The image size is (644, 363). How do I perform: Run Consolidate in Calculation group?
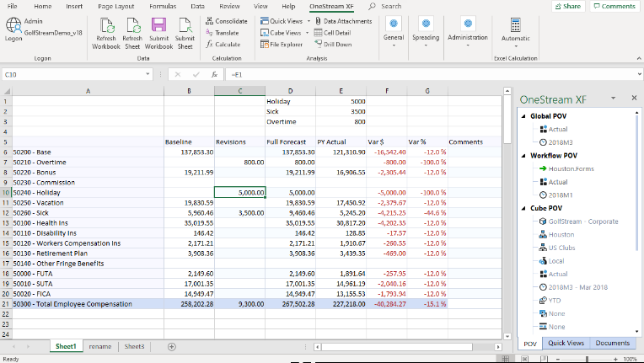[226, 20]
